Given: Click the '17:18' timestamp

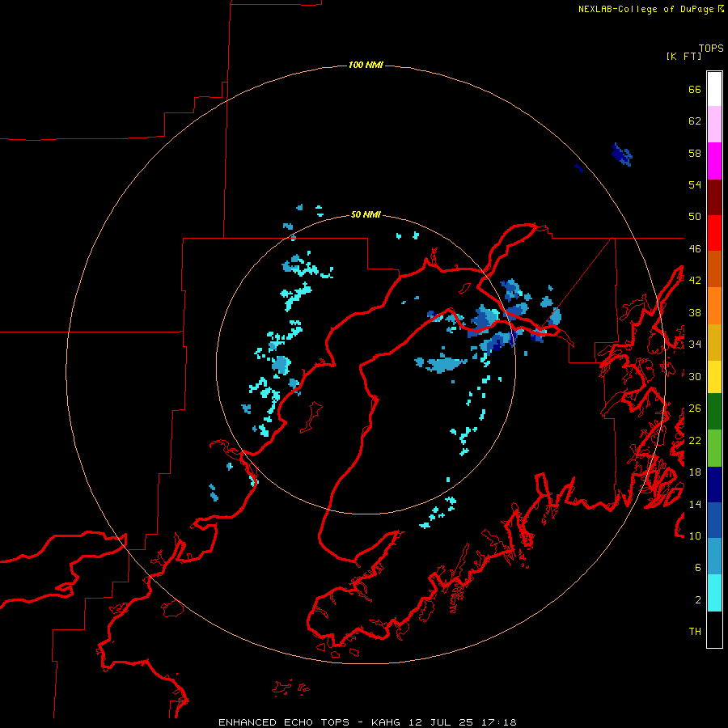Looking at the screenshot, I should coord(498,722).
